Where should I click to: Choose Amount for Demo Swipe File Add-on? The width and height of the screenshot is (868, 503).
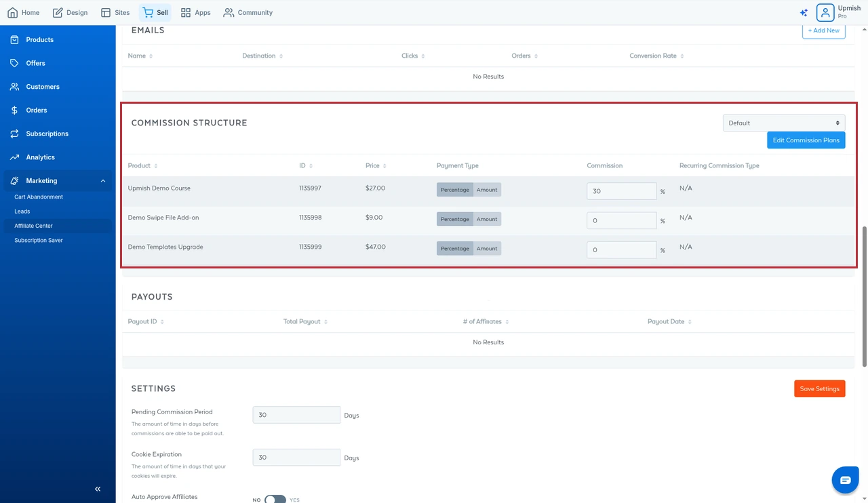(487, 219)
